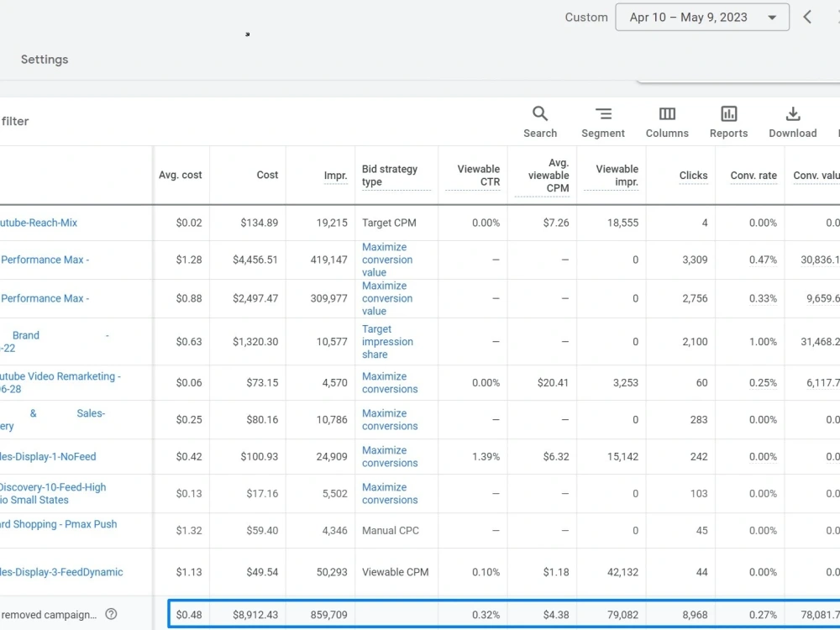Open the Columns icon

click(667, 113)
